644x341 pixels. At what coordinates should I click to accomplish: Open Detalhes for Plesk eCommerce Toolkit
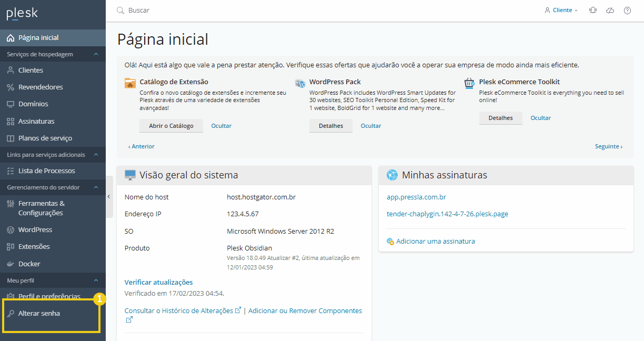[500, 118]
